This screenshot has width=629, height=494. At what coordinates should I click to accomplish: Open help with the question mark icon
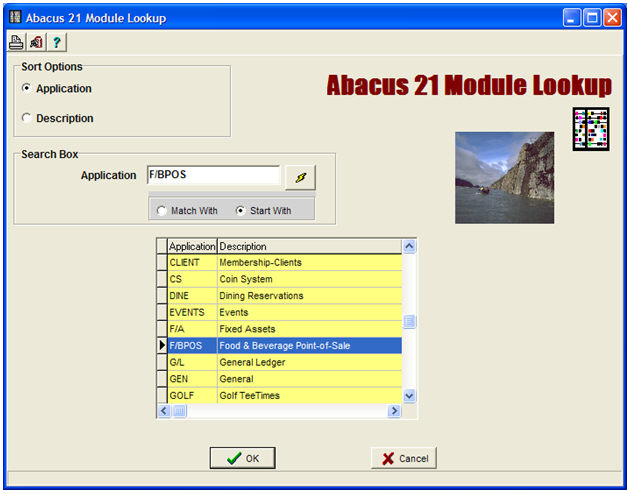[x=57, y=42]
